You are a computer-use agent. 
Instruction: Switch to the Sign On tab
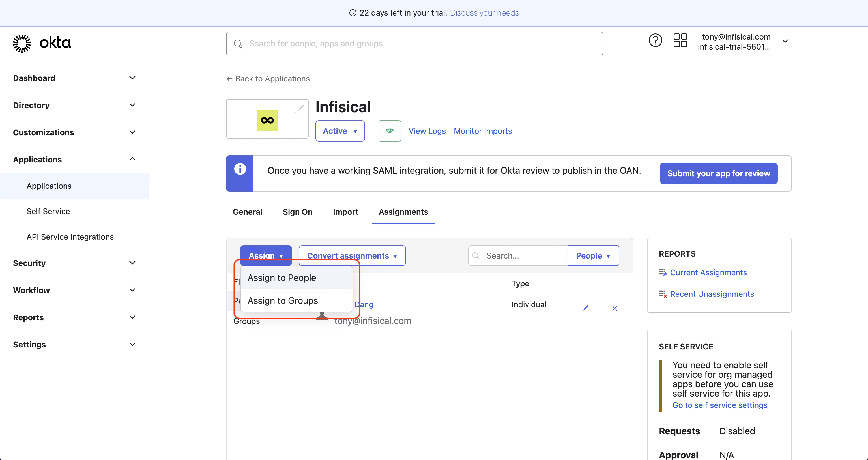coord(298,212)
